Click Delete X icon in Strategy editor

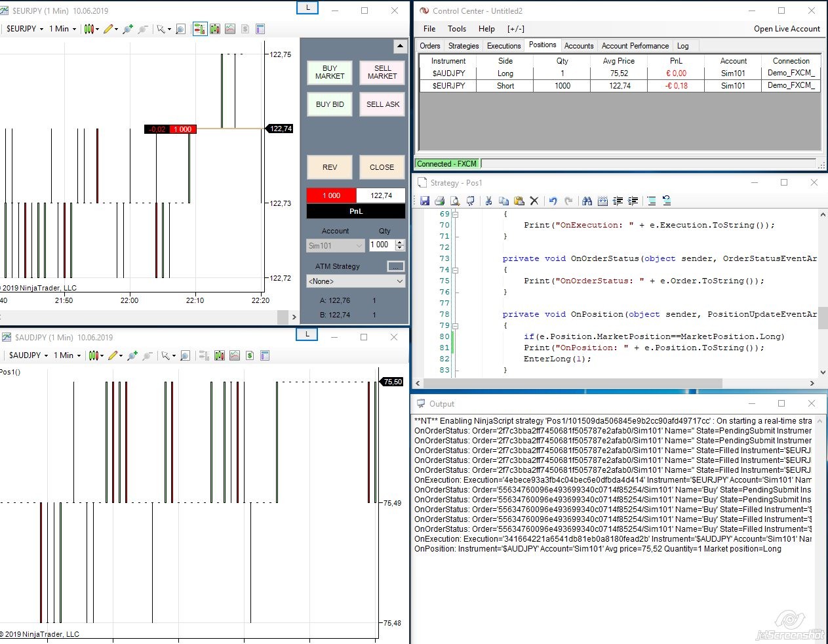[534, 201]
